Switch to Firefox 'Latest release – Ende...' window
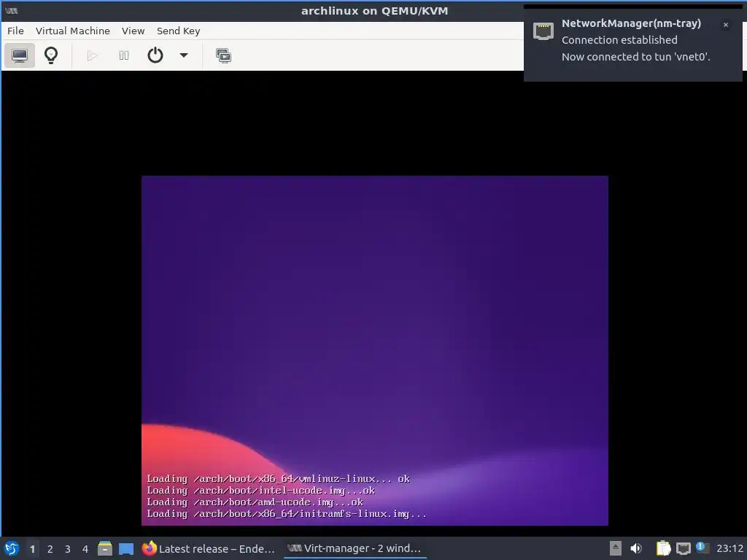 pyautogui.click(x=209, y=548)
